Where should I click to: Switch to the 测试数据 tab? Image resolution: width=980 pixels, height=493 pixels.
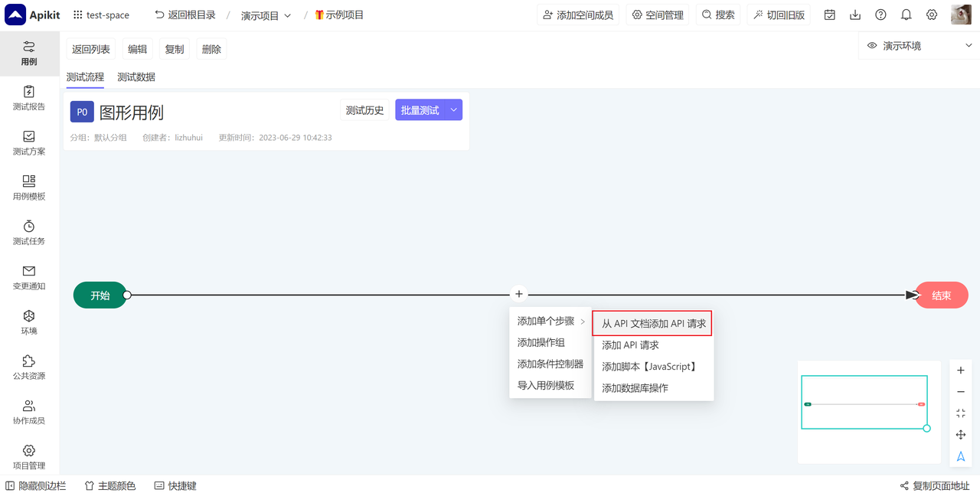point(136,77)
